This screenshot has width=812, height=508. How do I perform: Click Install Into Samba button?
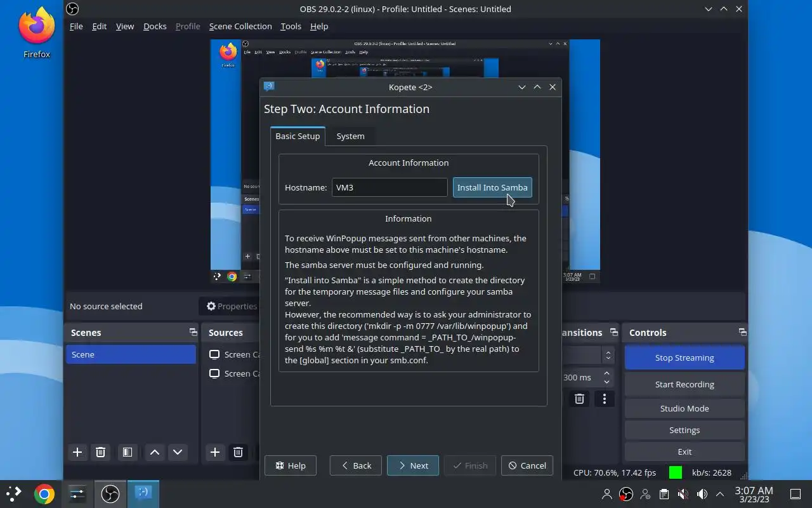pyautogui.click(x=492, y=187)
